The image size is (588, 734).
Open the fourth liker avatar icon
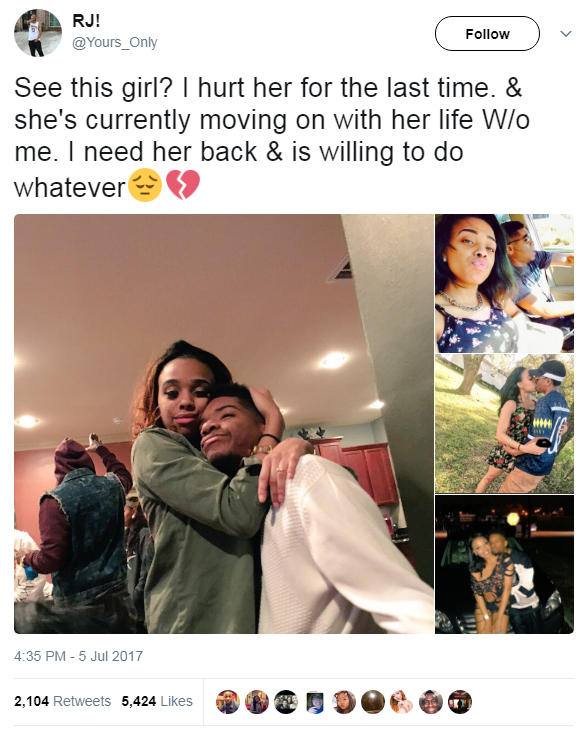click(x=315, y=702)
